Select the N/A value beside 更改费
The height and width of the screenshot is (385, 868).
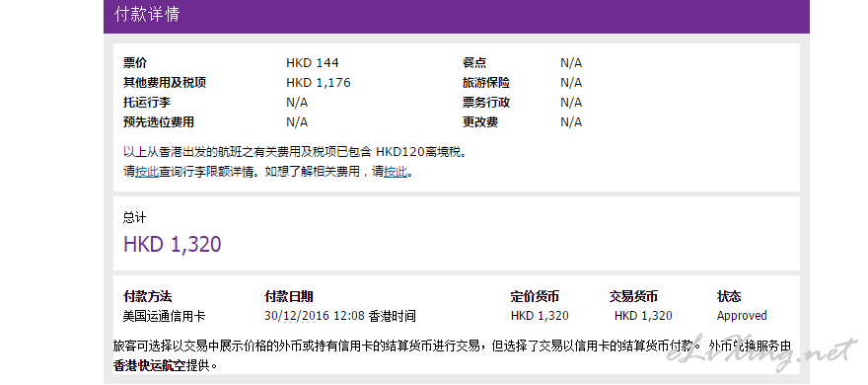(x=571, y=121)
